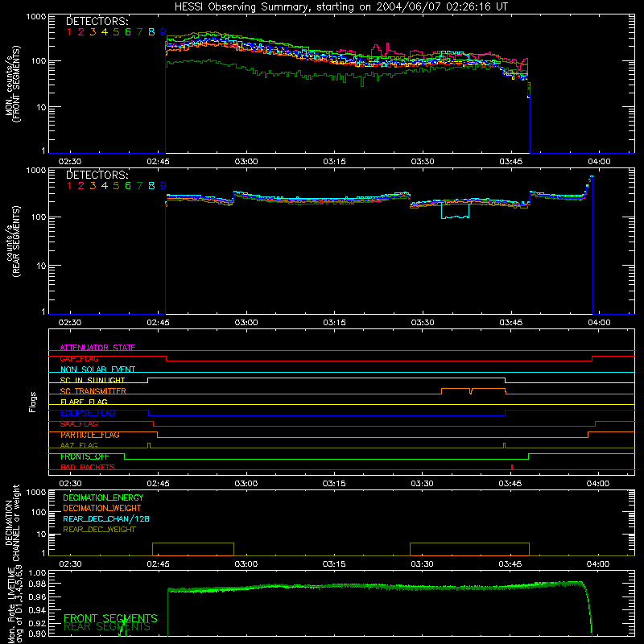Click the 02:30 tick label under rear segments plot
644x644 pixels.
coord(70,323)
